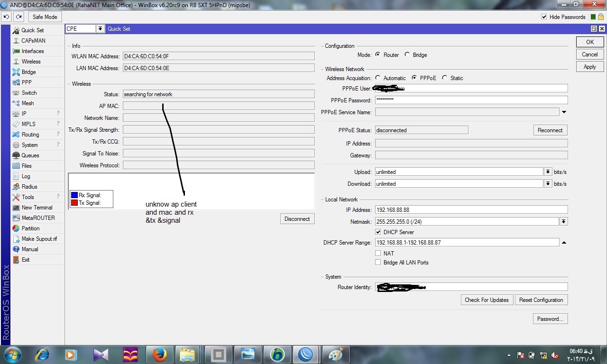Click the OK button

click(x=590, y=42)
